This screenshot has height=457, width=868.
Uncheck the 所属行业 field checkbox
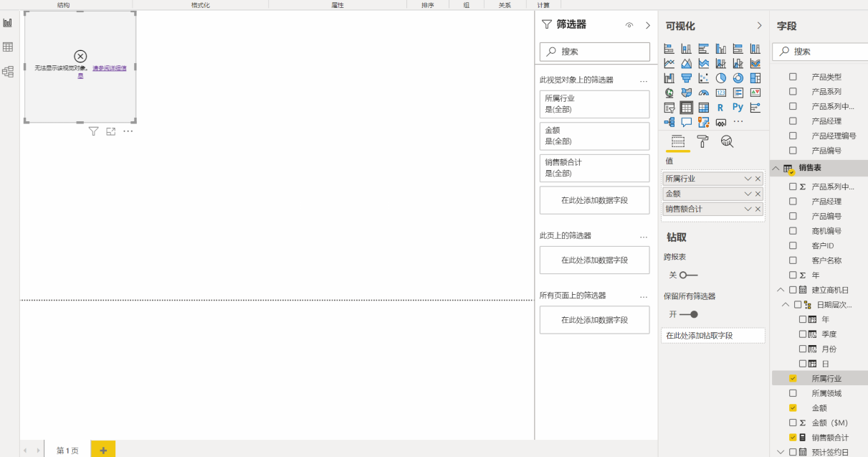[793, 378]
